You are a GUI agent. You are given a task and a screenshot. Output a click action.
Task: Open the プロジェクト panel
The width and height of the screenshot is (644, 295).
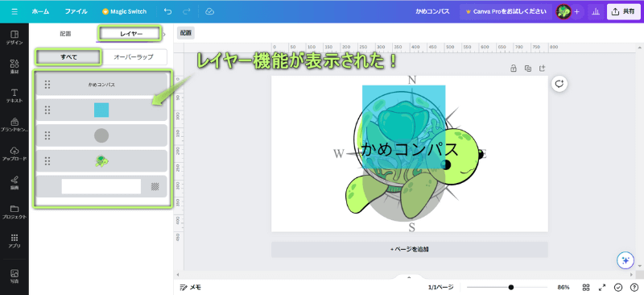click(x=14, y=211)
